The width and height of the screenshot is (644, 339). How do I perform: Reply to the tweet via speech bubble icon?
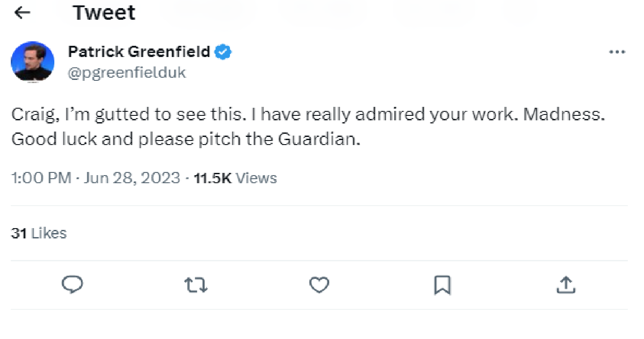pos(72,285)
